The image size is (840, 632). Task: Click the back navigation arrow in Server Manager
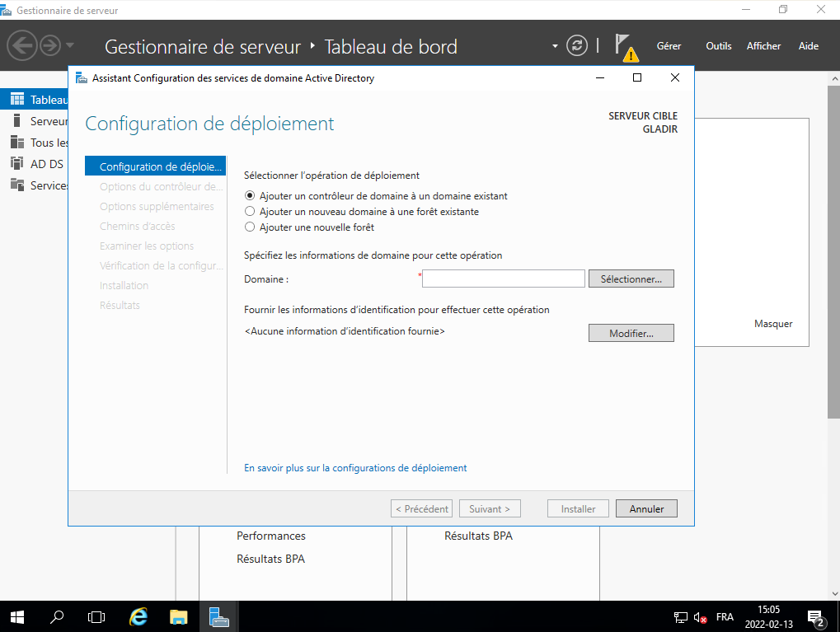(x=22, y=45)
